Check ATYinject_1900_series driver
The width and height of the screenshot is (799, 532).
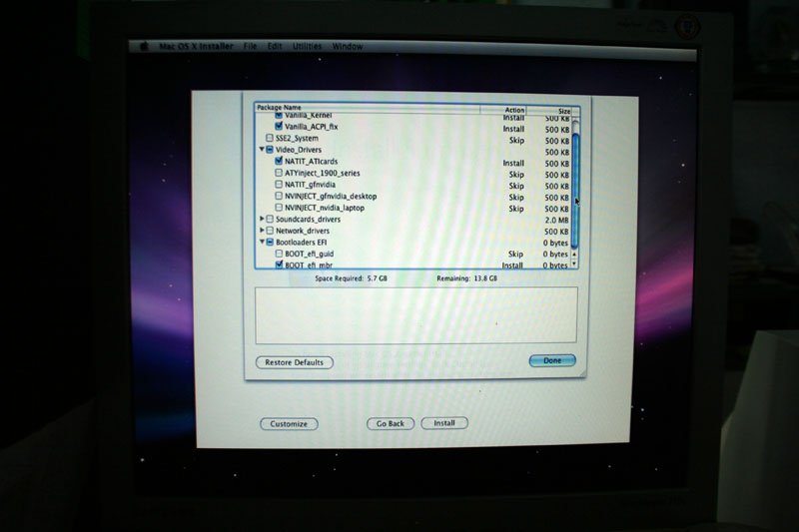tap(279, 173)
